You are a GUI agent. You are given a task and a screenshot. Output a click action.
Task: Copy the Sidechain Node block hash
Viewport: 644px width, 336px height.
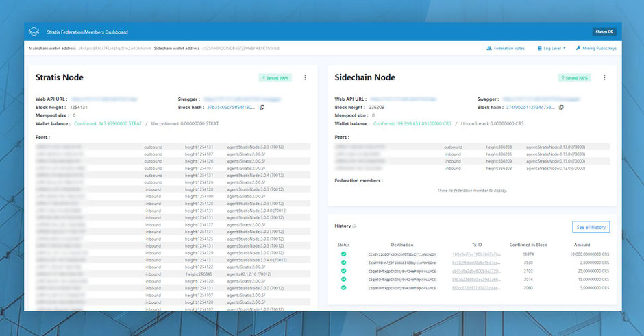tap(561, 108)
